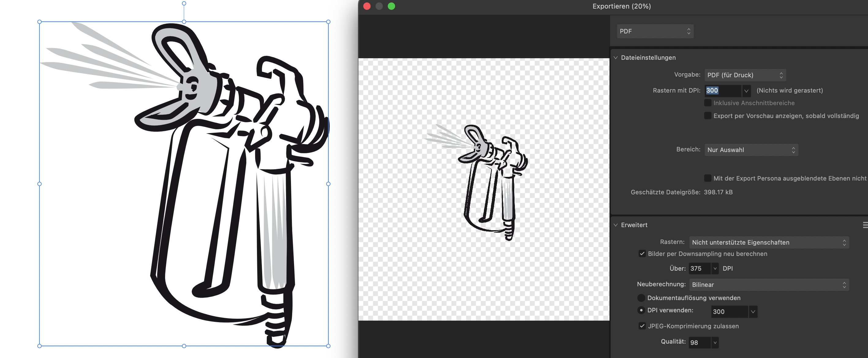Open the Rastern mit DPI dropdown arrow
The width and height of the screenshot is (868, 358).
point(746,91)
